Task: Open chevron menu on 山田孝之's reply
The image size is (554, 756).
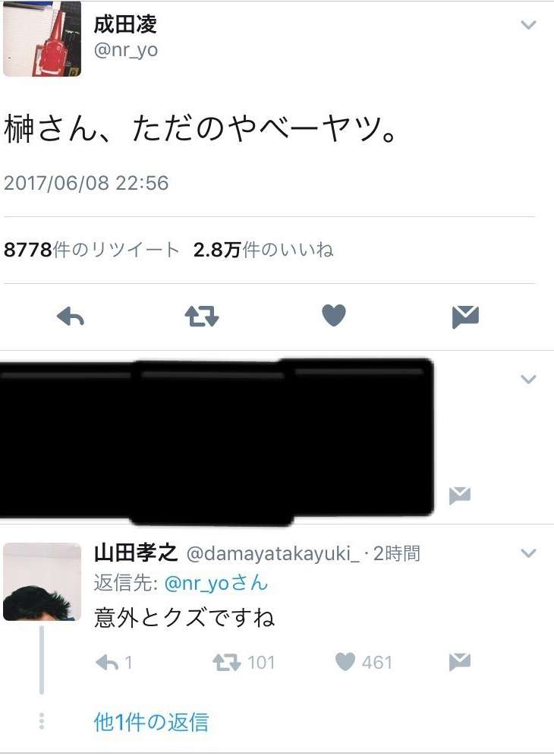Action: point(529,553)
